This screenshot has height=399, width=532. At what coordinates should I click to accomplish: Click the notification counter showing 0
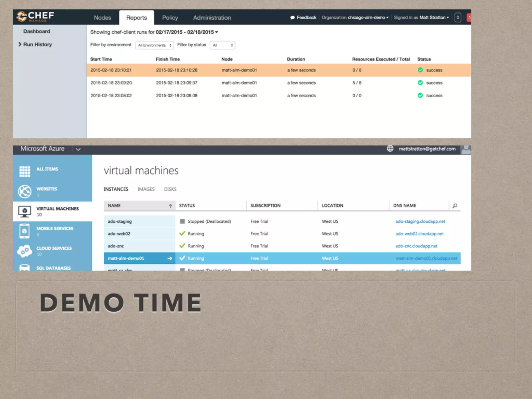click(x=458, y=18)
